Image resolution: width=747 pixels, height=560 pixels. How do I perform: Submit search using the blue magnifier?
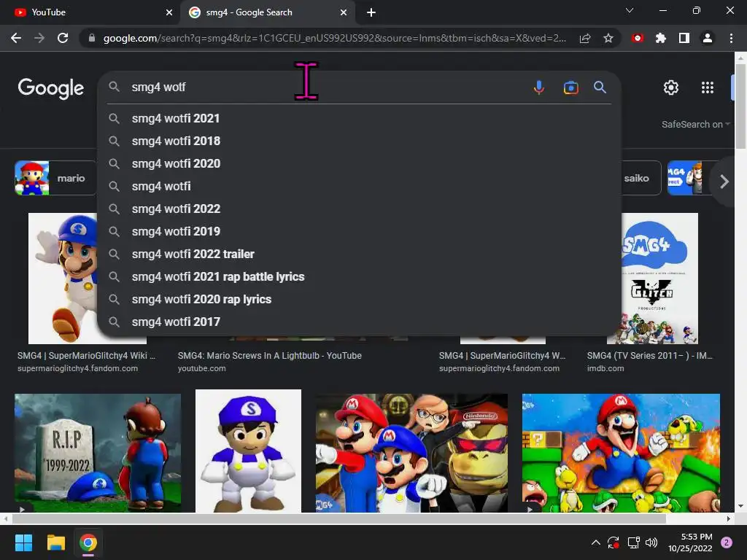(x=600, y=87)
